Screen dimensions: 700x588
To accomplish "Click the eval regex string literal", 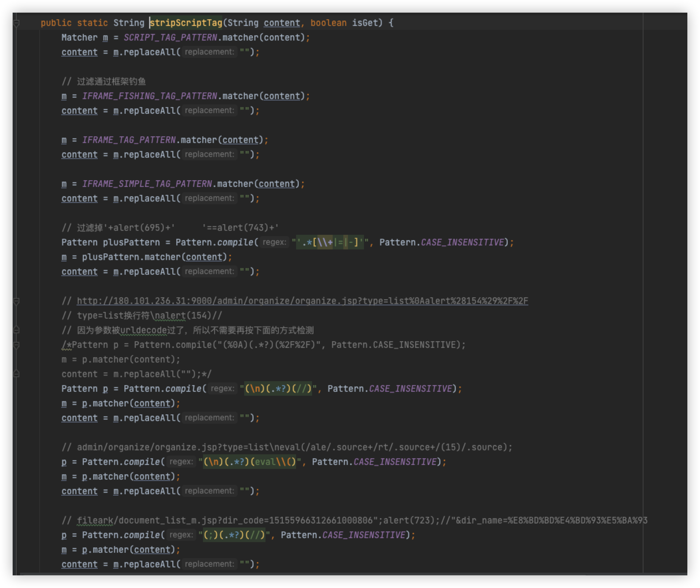I will pos(250,462).
